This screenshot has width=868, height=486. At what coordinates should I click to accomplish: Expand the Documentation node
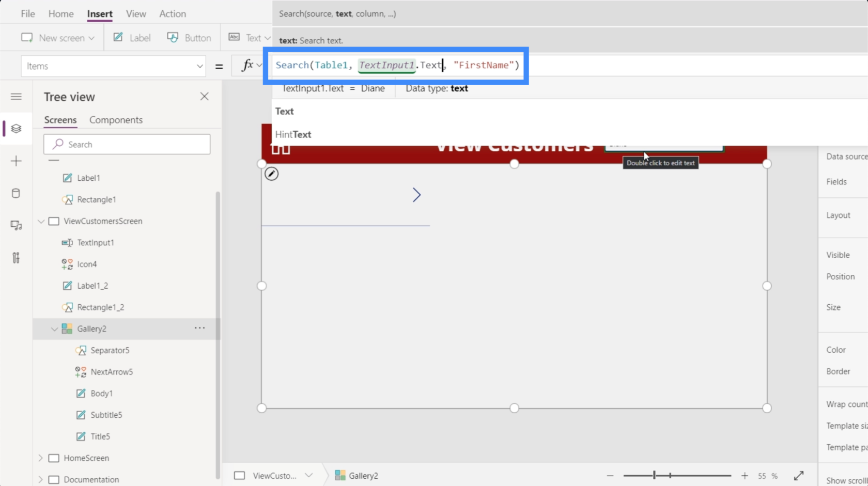(x=41, y=480)
